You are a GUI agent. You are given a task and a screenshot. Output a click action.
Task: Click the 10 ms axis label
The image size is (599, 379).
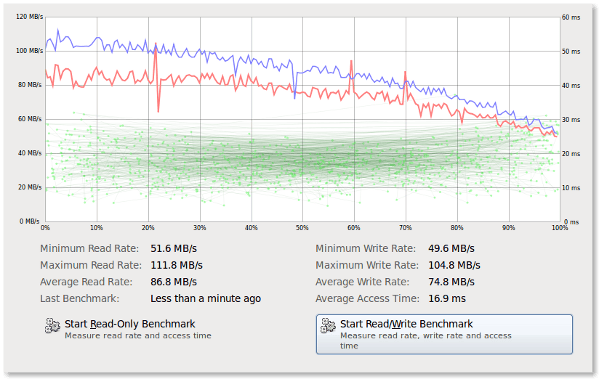[x=571, y=188]
